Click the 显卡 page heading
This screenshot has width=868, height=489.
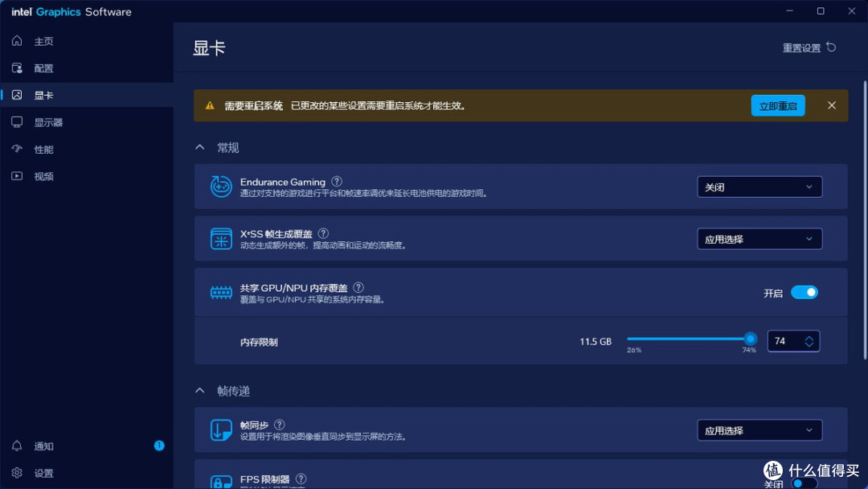click(x=209, y=47)
